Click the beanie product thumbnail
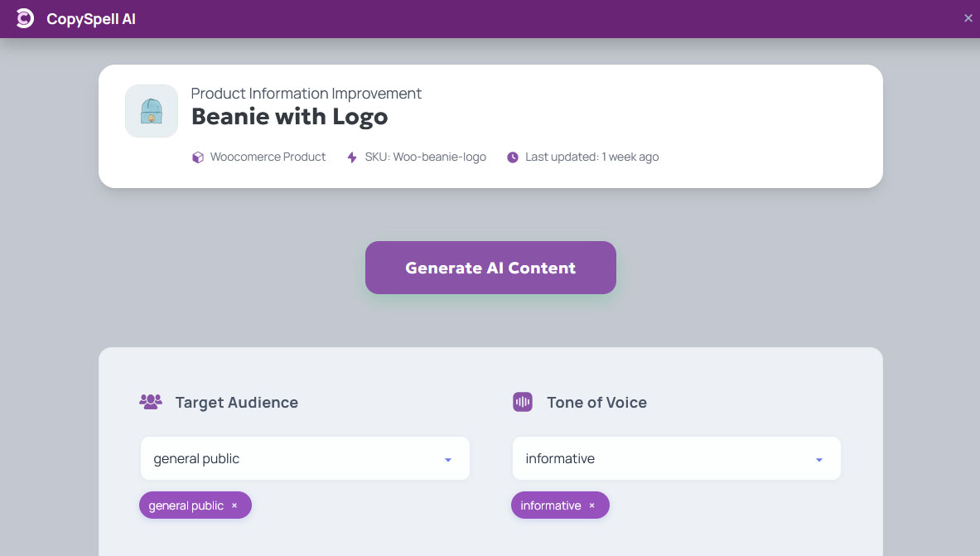 (x=152, y=111)
